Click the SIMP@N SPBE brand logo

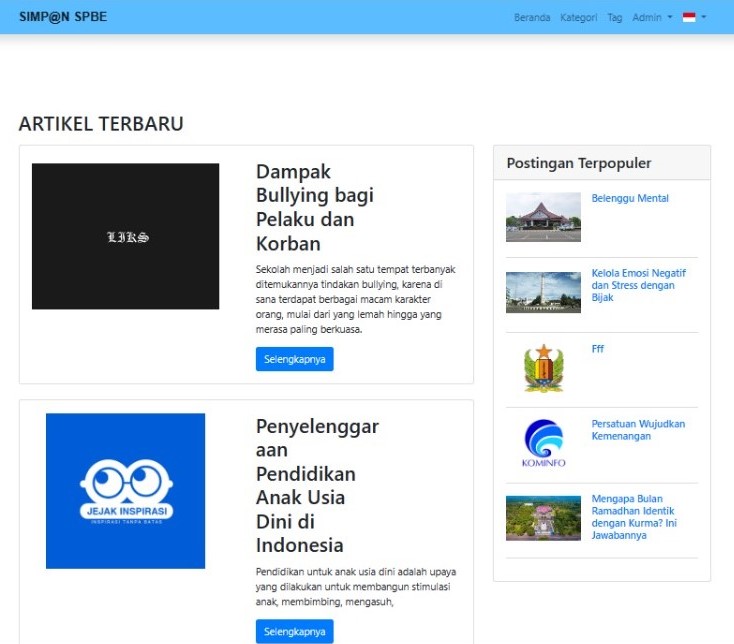point(63,17)
